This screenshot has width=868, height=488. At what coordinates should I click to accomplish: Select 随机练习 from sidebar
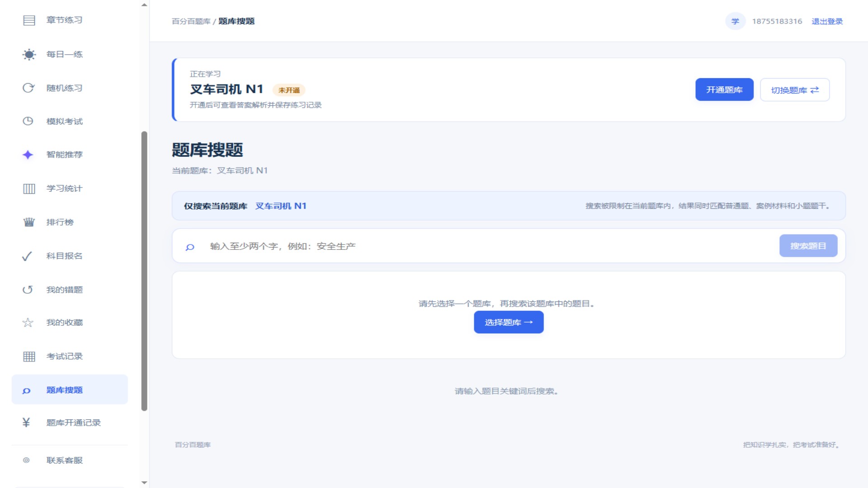(70, 88)
